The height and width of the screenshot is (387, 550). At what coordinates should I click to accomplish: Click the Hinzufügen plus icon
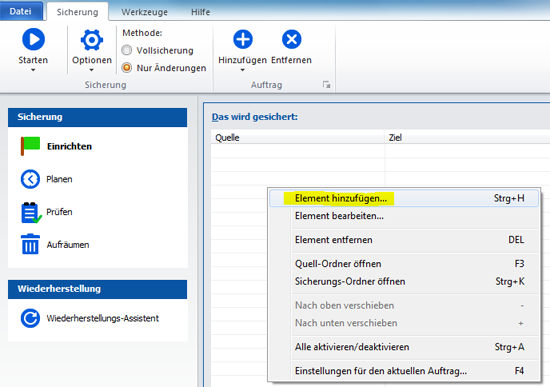[243, 39]
